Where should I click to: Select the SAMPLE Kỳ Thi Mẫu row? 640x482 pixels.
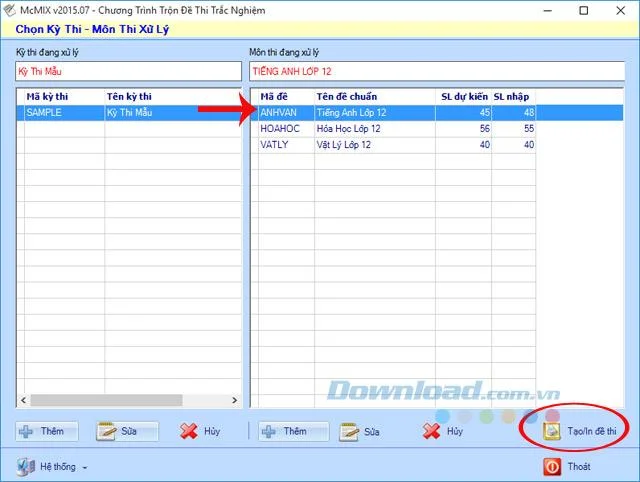(x=129, y=113)
